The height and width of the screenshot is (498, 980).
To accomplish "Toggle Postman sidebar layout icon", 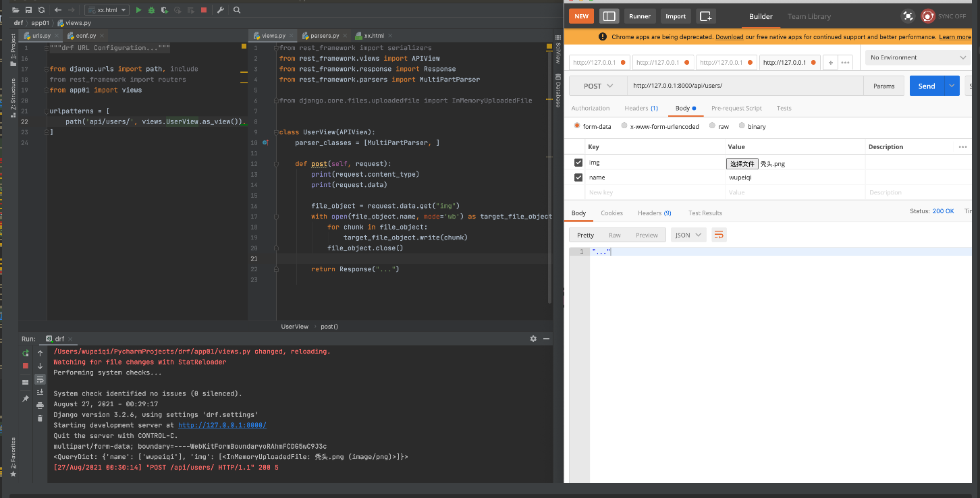I will 609,16.
